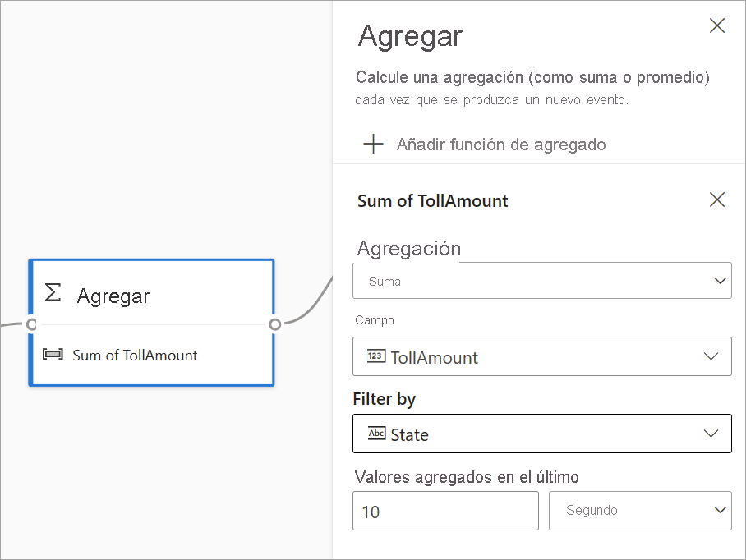Viewport: 746px width, 560px height.
Task: Click the right output connector circle of Agregar node
Action: [274, 325]
